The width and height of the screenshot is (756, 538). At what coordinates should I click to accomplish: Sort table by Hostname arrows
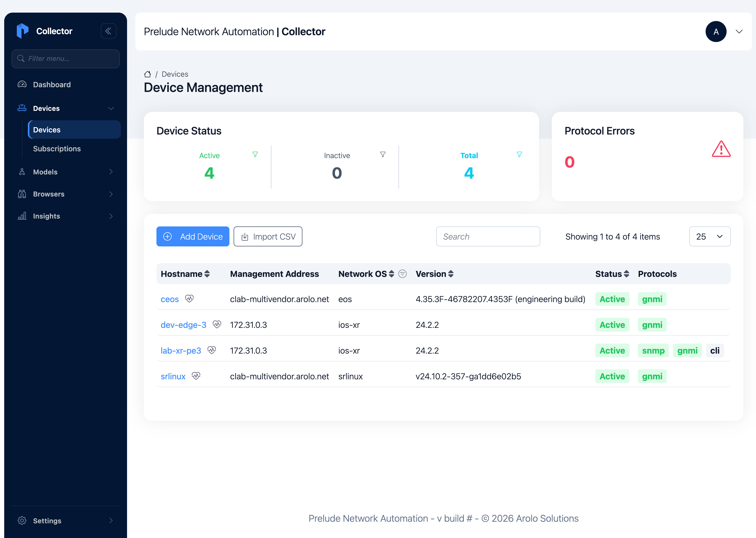[207, 274]
